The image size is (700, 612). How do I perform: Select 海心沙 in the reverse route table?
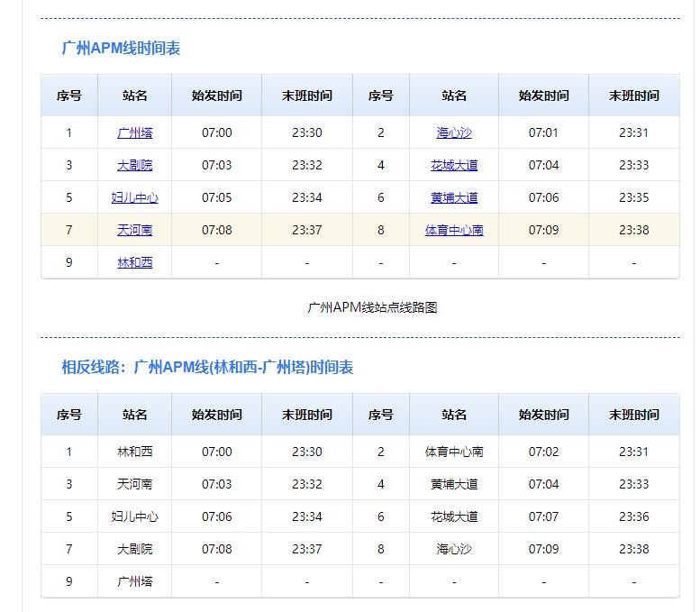click(454, 549)
